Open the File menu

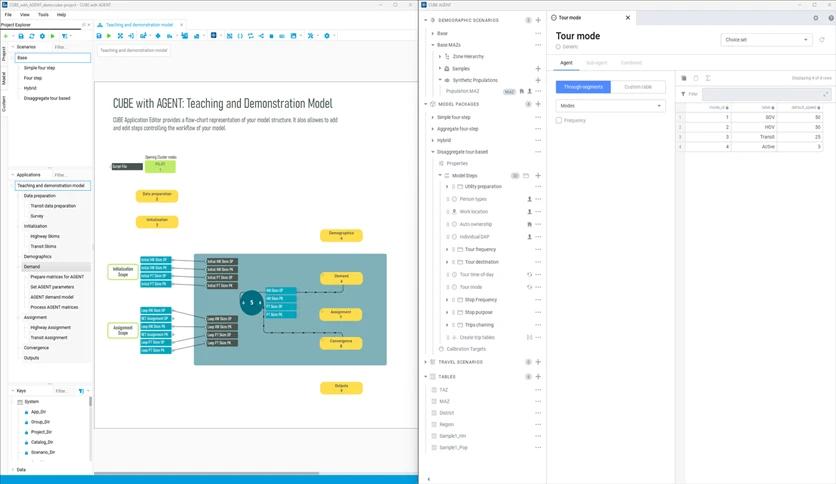8,14
